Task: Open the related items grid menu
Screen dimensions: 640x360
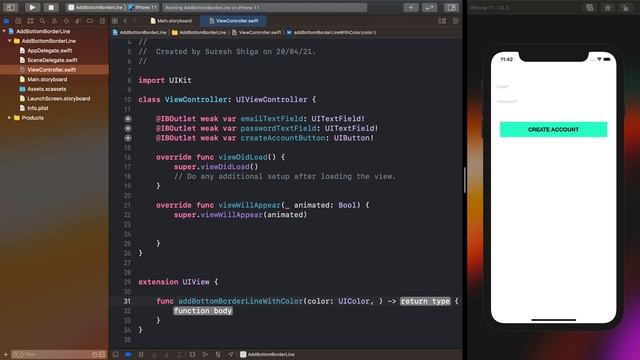Action: (115, 21)
